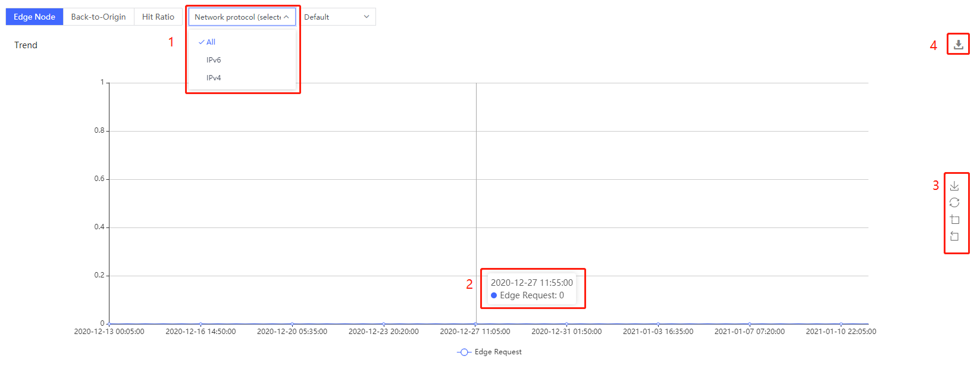This screenshot has height=365, width=980.
Task: Switch to the Edge Node tab
Action: 35,17
